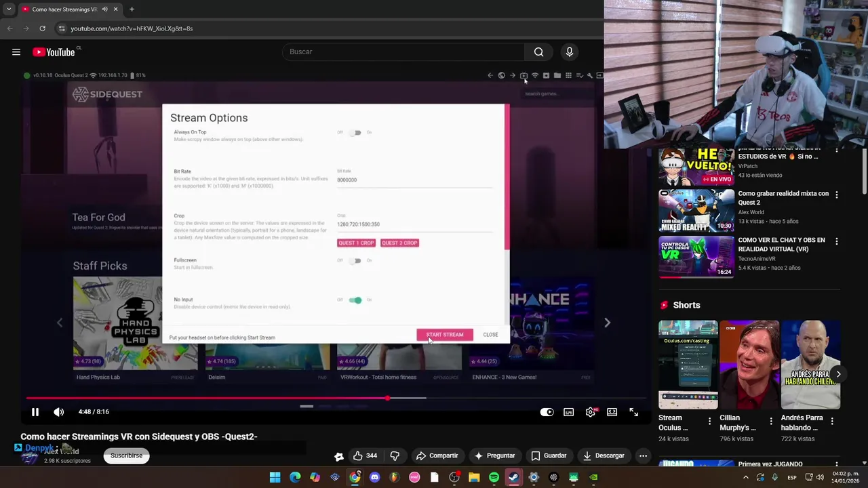The width and height of the screenshot is (868, 488).
Task: Click the Suscribirse button
Action: 127,455
